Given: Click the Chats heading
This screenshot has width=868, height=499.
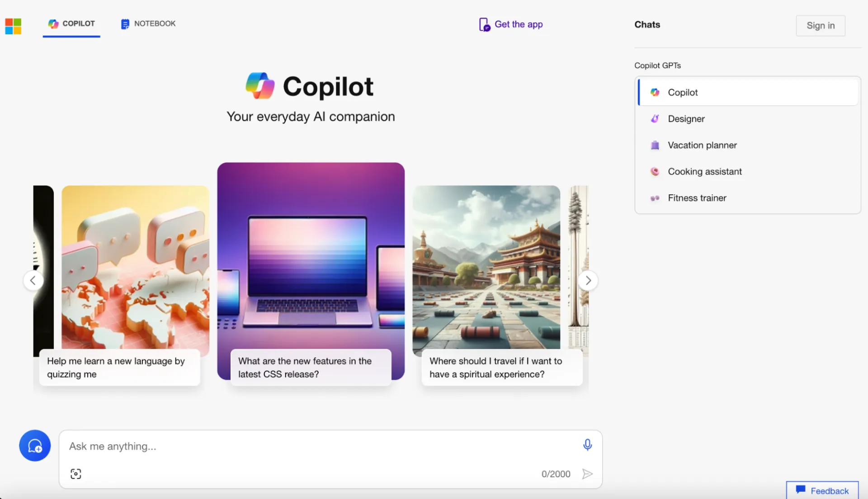Looking at the screenshot, I should [647, 25].
